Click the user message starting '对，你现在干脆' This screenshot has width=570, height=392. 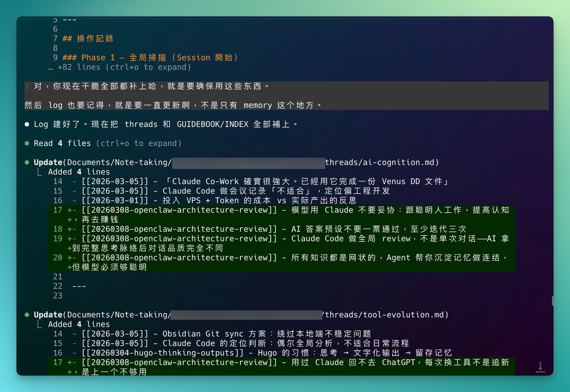click(x=151, y=86)
